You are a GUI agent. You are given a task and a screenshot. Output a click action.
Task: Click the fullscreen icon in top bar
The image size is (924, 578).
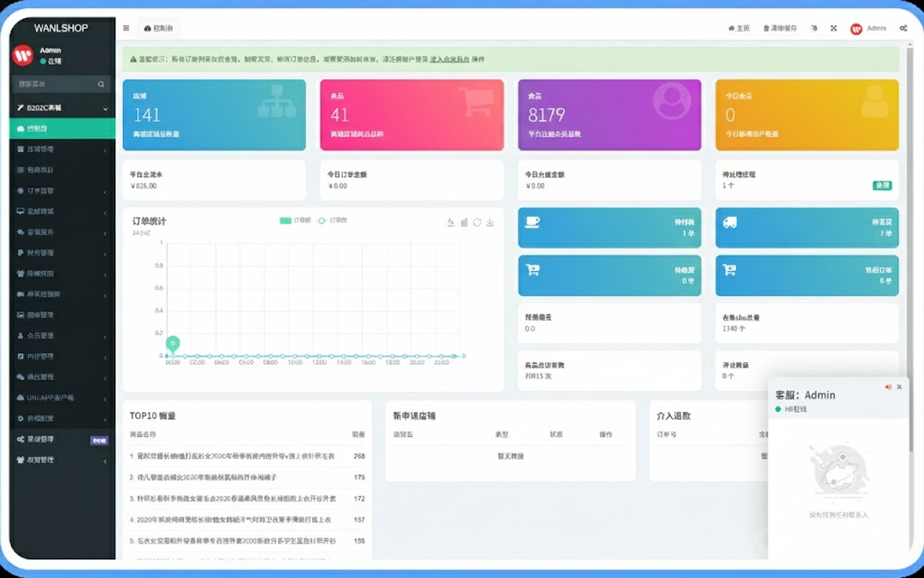pyautogui.click(x=833, y=28)
